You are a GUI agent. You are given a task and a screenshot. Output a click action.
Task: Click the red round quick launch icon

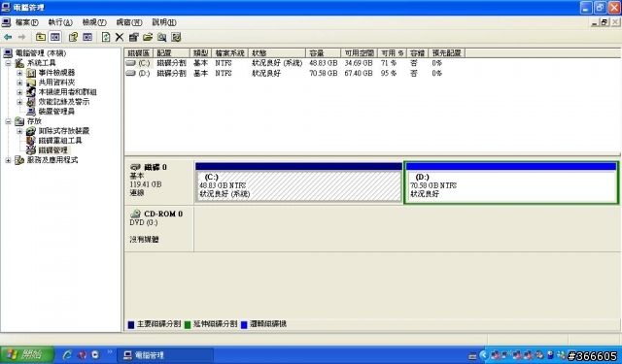tap(82, 355)
